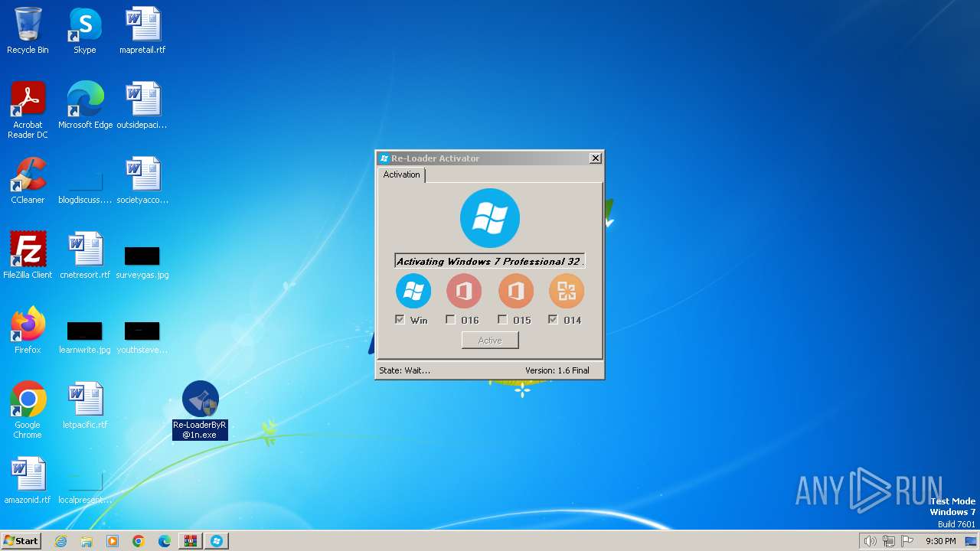Open the Start menu
This screenshot has width=980, height=551.
[21, 541]
